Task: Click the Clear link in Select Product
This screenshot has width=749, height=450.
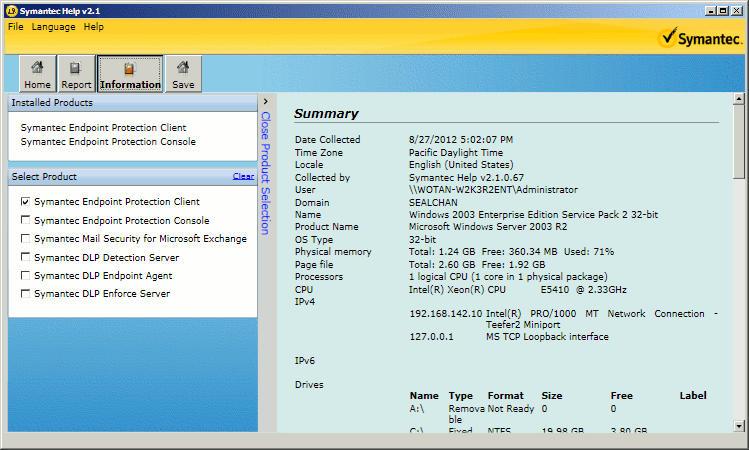Action: [x=243, y=176]
